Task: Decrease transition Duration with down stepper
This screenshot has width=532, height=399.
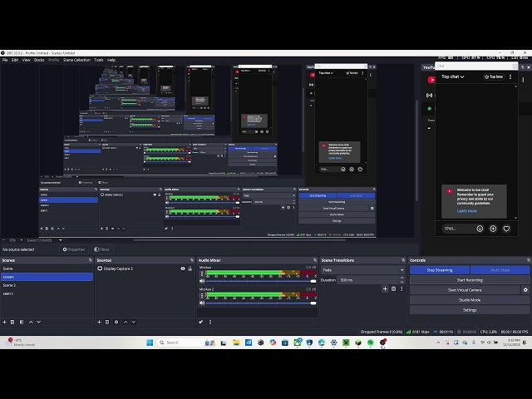Action: 401,283
